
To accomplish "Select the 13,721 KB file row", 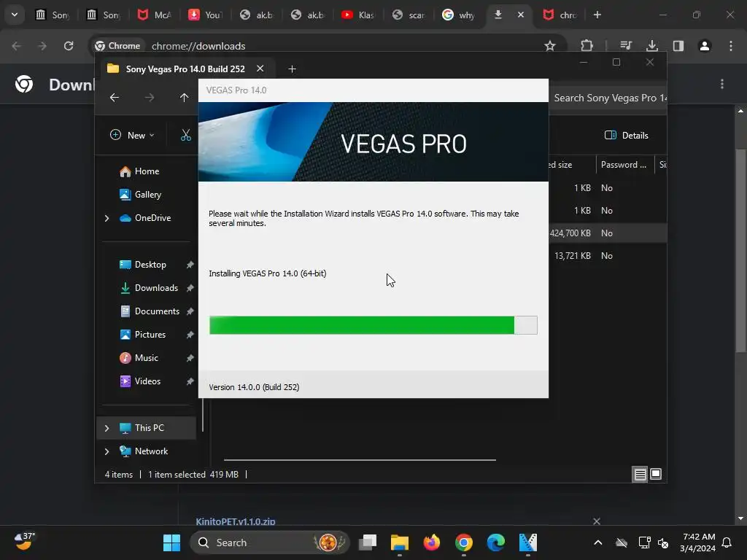I will (x=608, y=256).
